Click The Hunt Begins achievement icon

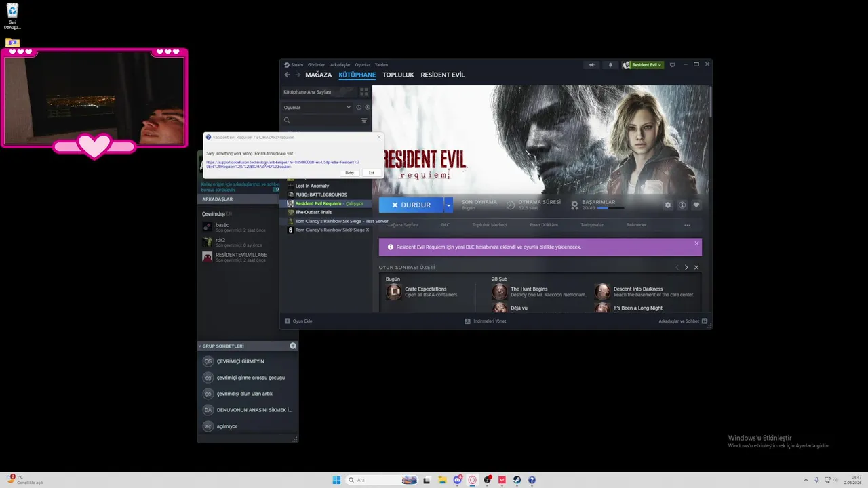[500, 291]
